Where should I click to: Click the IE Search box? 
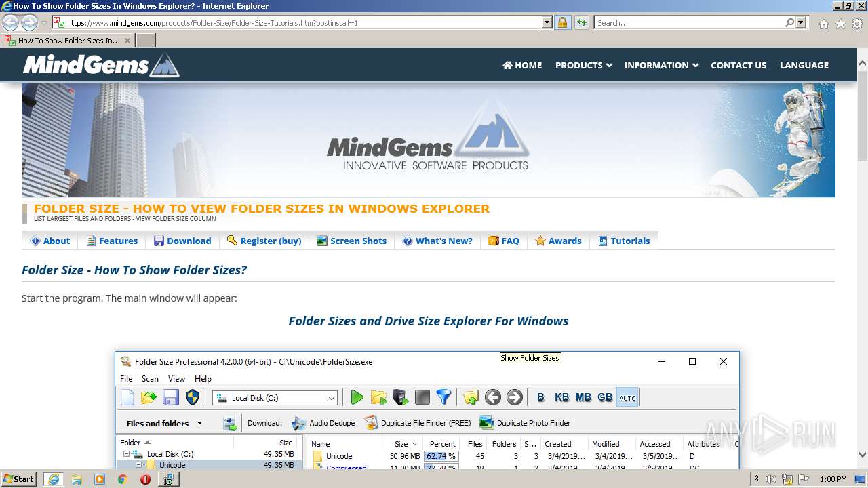(x=689, y=22)
